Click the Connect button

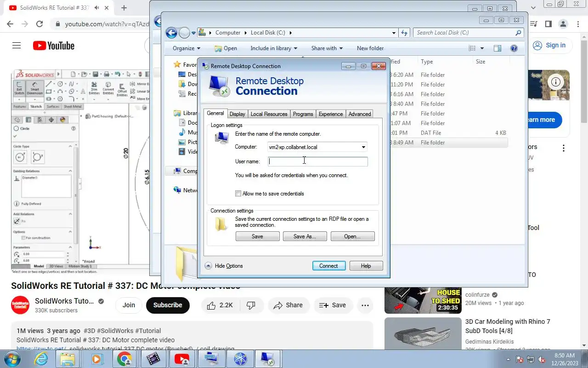coord(328,266)
